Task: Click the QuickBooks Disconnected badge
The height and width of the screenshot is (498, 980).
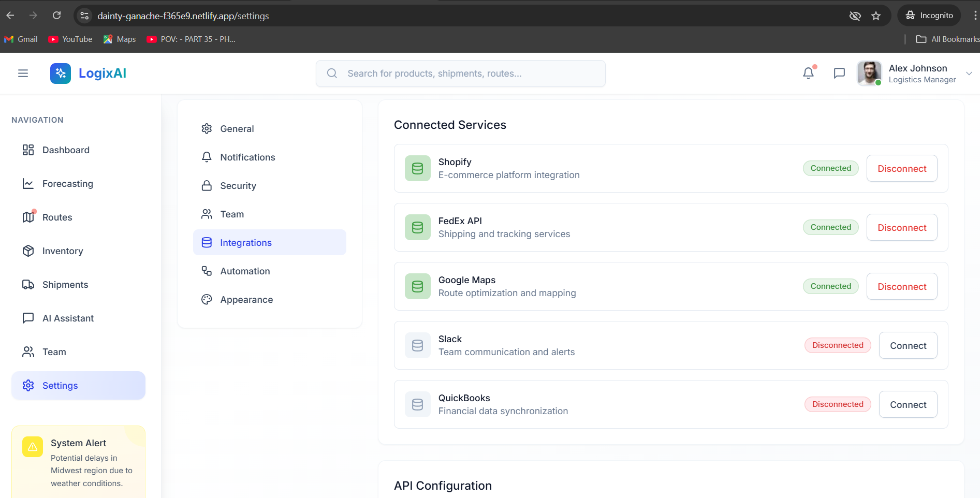Action: 838,404
